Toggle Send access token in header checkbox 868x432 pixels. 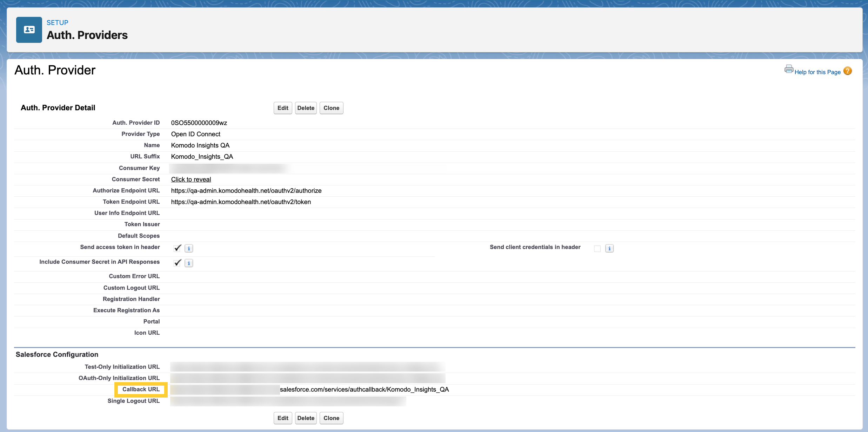[x=178, y=248]
